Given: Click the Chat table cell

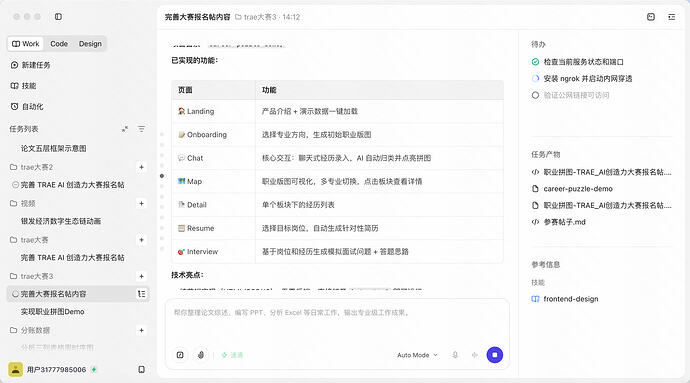Looking at the screenshot, I should (213, 158).
